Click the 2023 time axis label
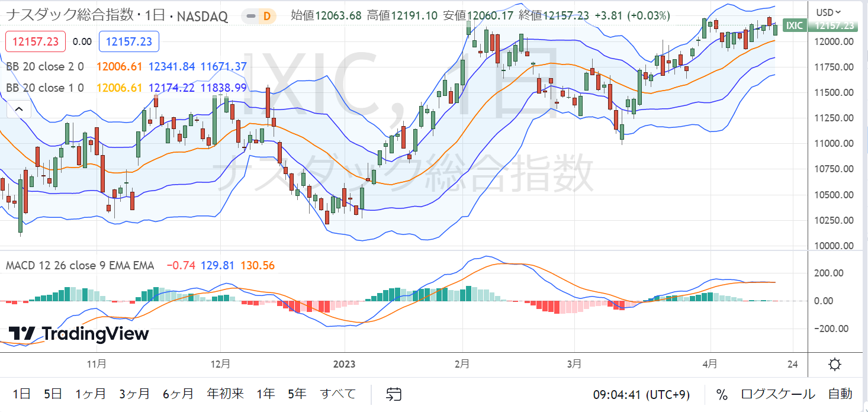 [344, 363]
